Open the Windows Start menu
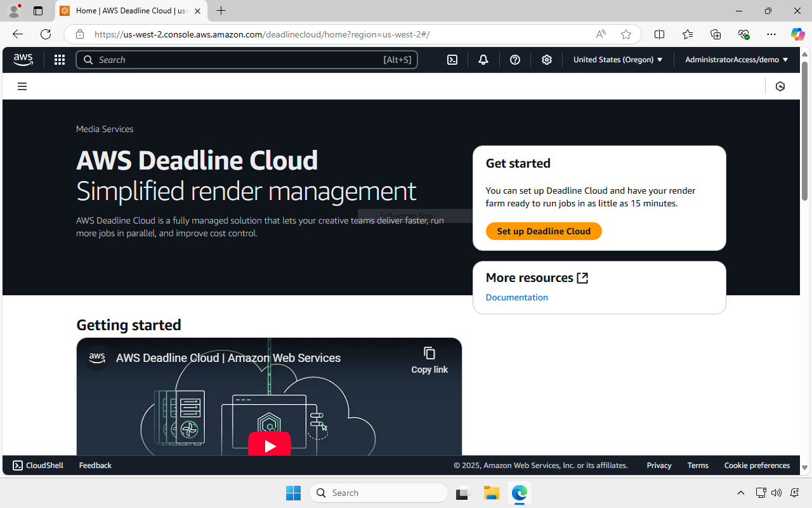 (292, 493)
